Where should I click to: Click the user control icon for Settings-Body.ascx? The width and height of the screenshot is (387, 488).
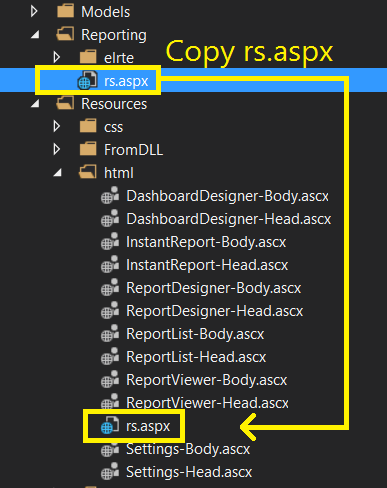(x=110, y=449)
